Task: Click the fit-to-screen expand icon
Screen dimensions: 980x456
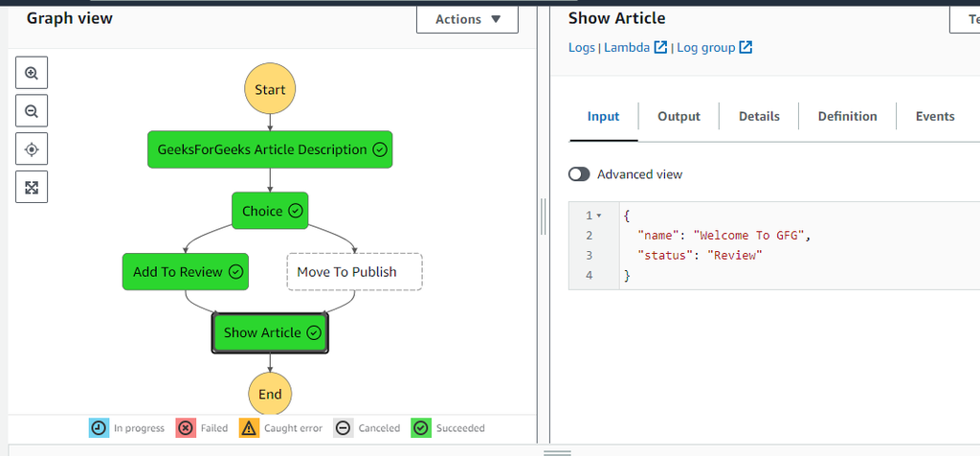Action: [x=32, y=188]
